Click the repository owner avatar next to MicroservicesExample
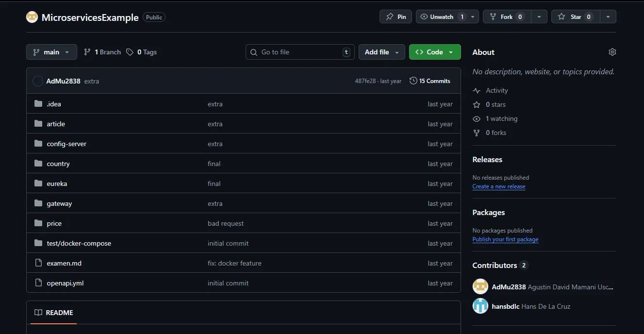Viewport: 644px width, 334px height. point(32,17)
